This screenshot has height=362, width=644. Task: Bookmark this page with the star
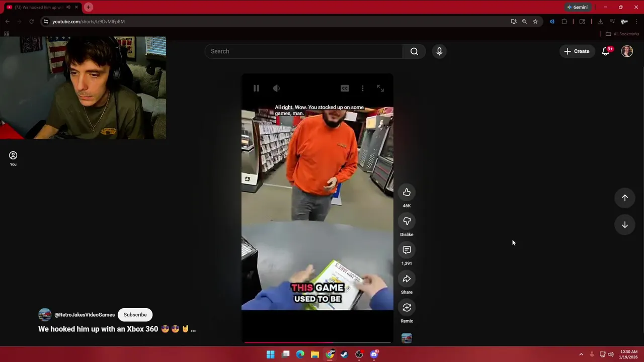(x=535, y=22)
